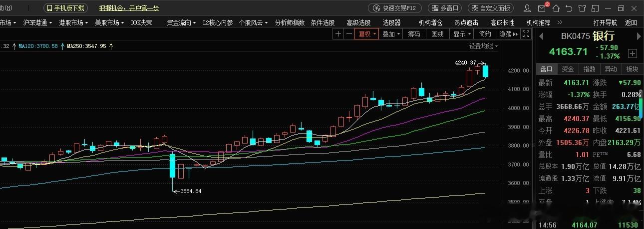
Task: Open 机构增仓 menu item
Action: pyautogui.click(x=430, y=22)
